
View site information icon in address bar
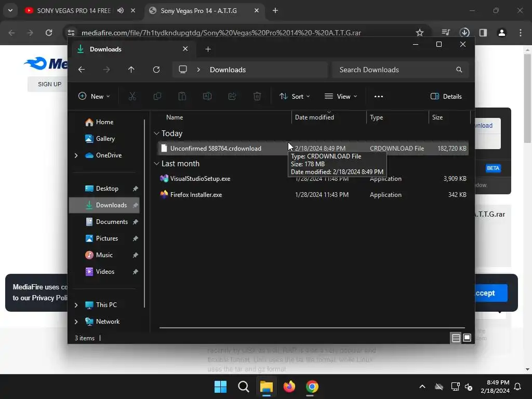(71, 33)
